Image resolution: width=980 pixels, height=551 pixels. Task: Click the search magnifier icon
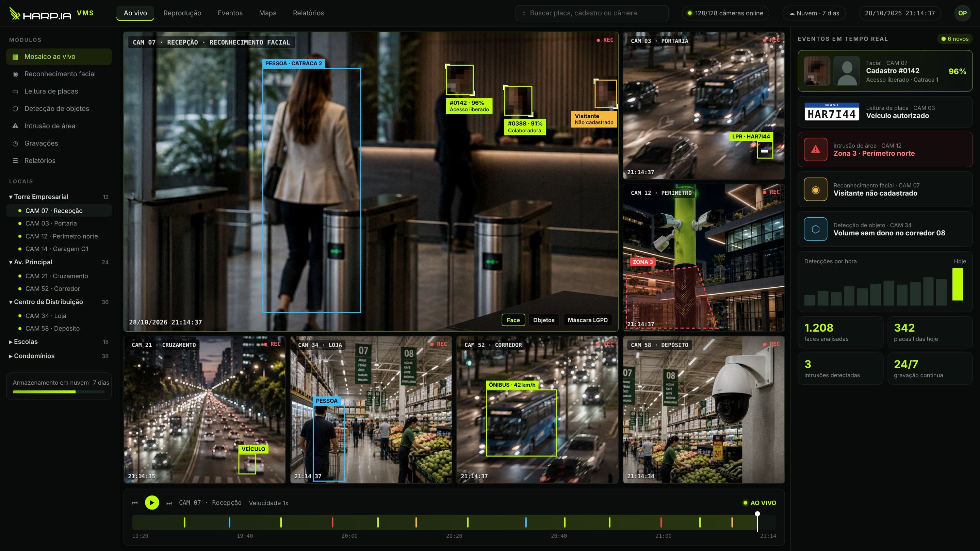524,13
